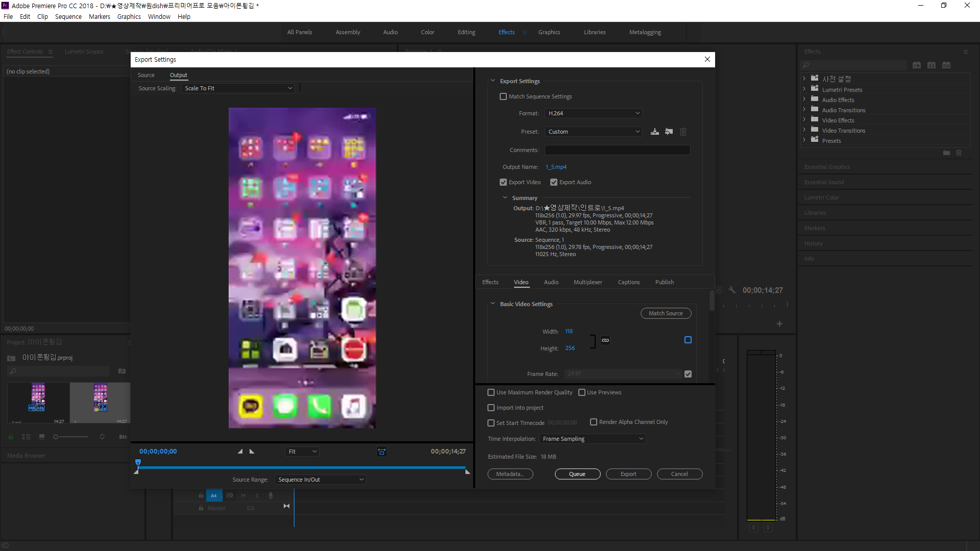Enable Use Maximum Render Quality

(x=491, y=392)
